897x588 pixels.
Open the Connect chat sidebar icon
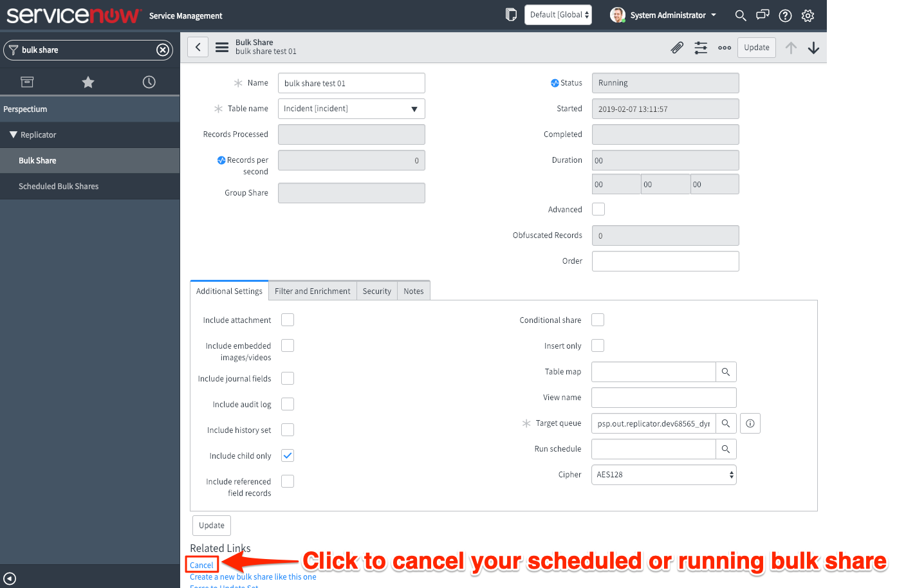click(763, 15)
